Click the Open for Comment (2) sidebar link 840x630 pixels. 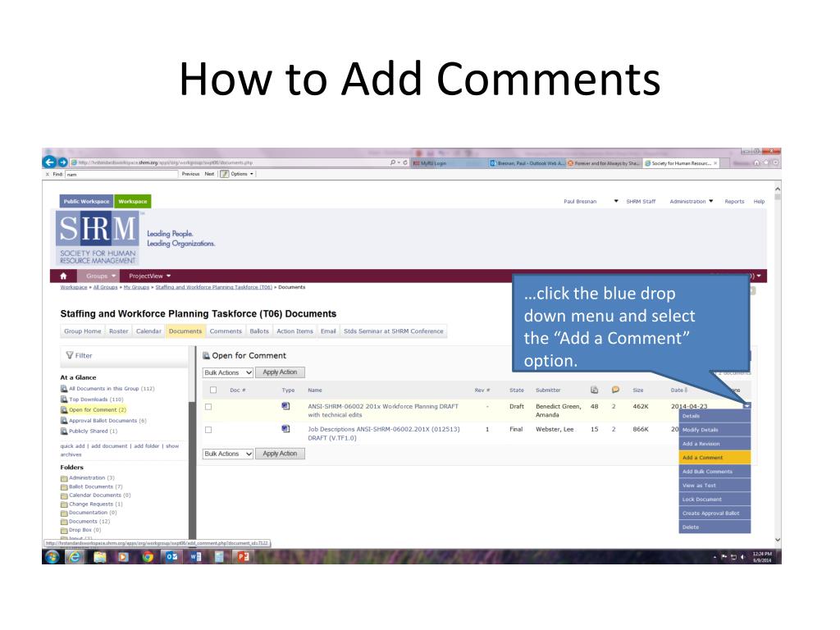point(98,410)
